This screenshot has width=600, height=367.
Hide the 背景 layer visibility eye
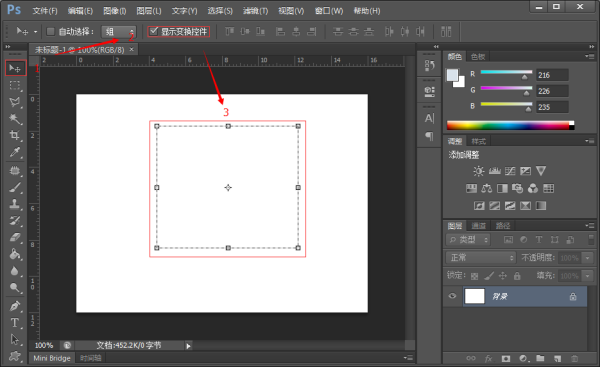point(452,296)
